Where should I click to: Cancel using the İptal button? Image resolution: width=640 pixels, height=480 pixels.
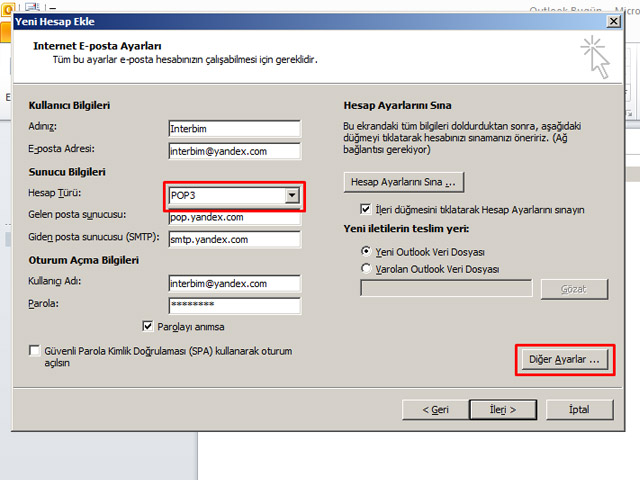(x=577, y=409)
